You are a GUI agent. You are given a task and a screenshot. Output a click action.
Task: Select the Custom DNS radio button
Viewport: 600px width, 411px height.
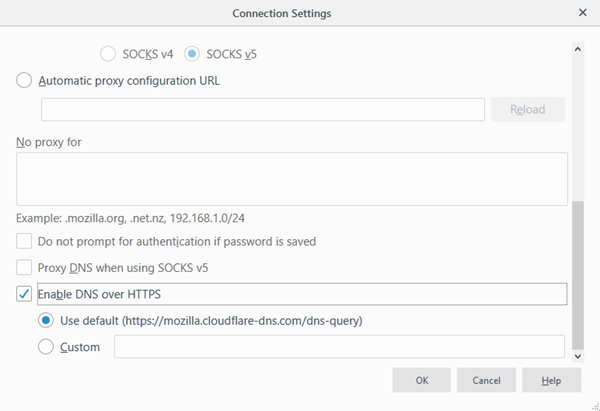(46, 347)
